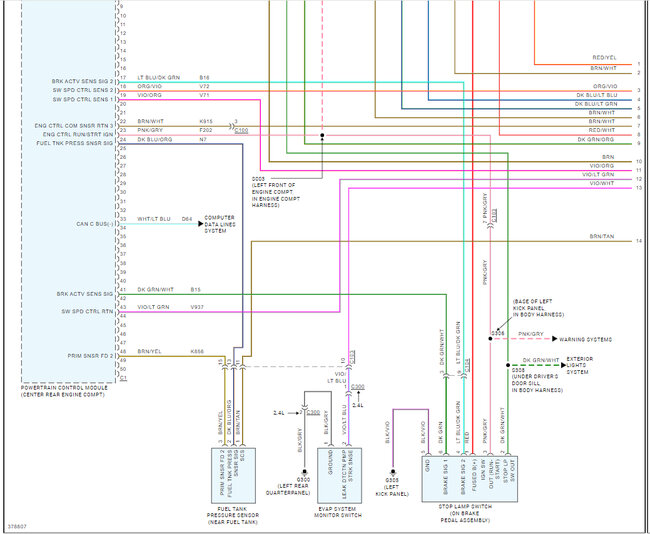Click 'ENG CTRL COM SNSR RTN 3' text

tap(74, 126)
